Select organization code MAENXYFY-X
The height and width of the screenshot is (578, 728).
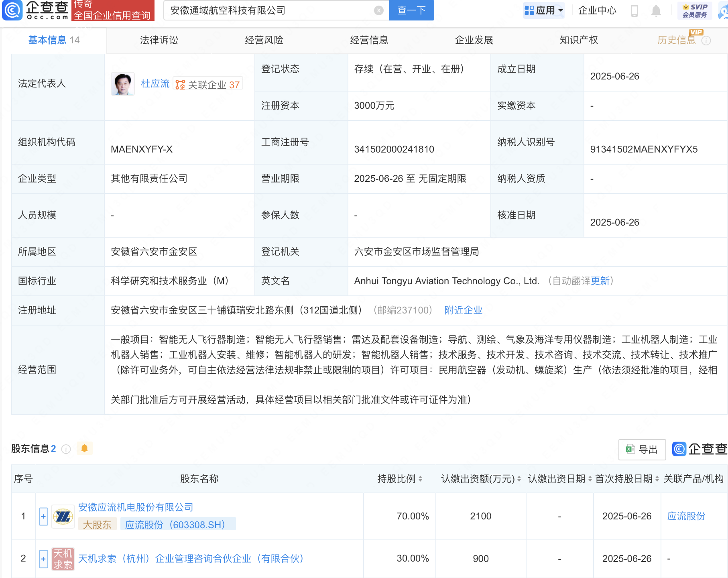click(142, 149)
